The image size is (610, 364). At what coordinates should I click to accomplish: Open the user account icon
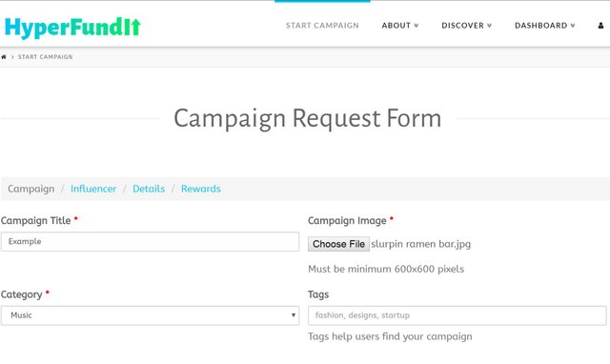coord(600,26)
